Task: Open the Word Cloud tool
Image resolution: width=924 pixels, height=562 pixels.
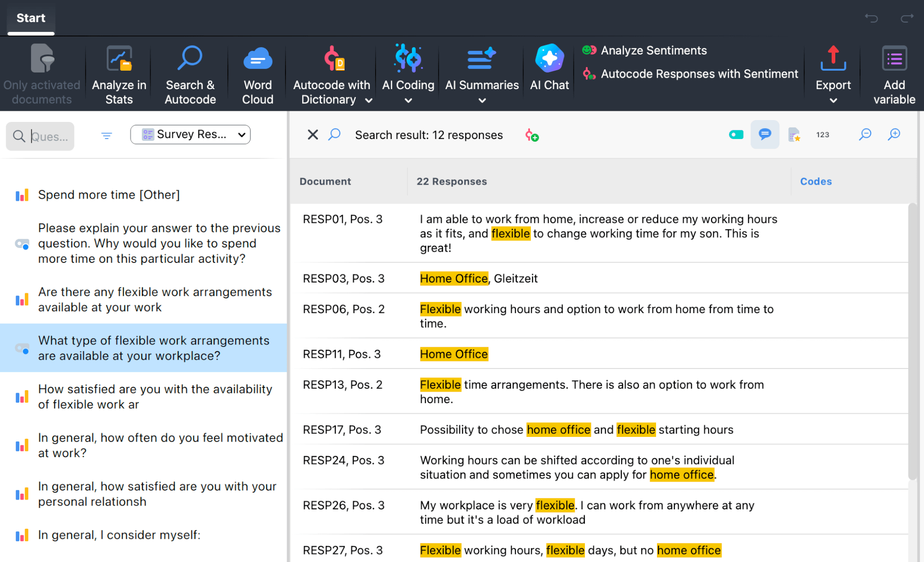Action: pos(257,74)
